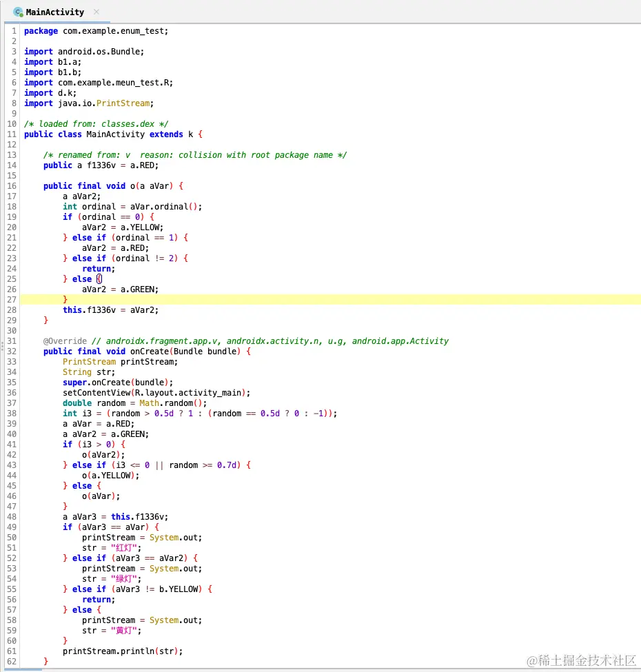Click 'a aVar3 = this.f1336v;' statement

click(x=116, y=517)
